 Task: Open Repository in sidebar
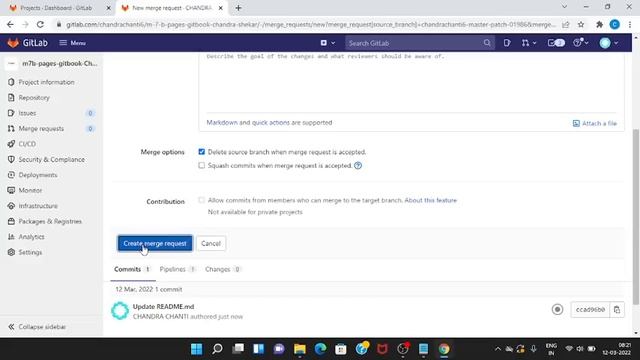34,98
